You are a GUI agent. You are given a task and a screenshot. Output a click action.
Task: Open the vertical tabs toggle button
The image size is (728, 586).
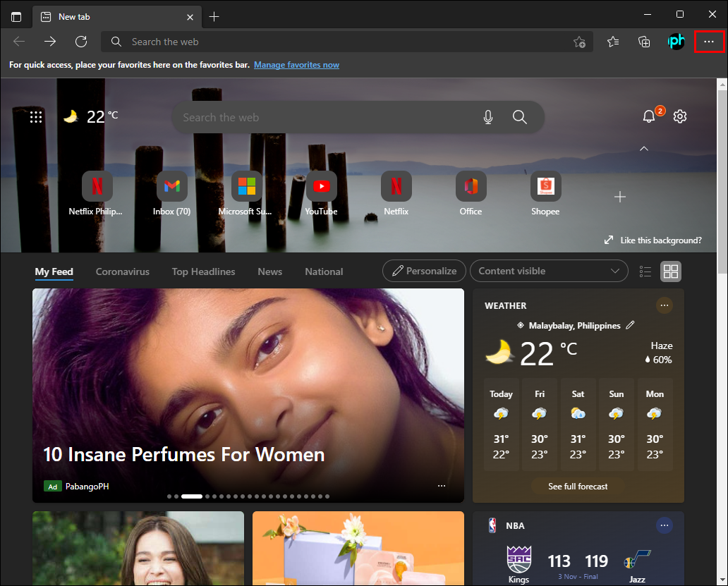click(x=16, y=16)
